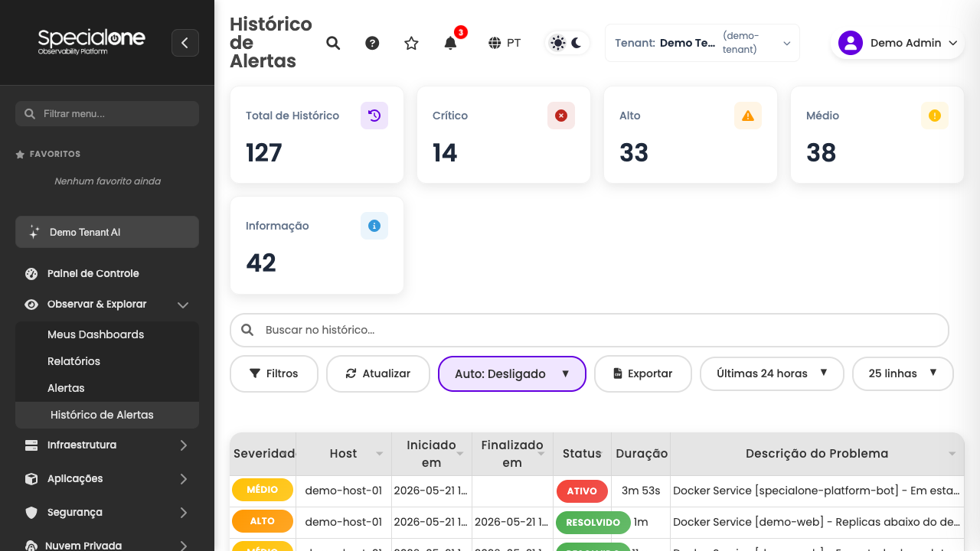Open the Tenant Demo selector dropdown
The width and height of the screenshot is (980, 551).
pyautogui.click(x=702, y=43)
